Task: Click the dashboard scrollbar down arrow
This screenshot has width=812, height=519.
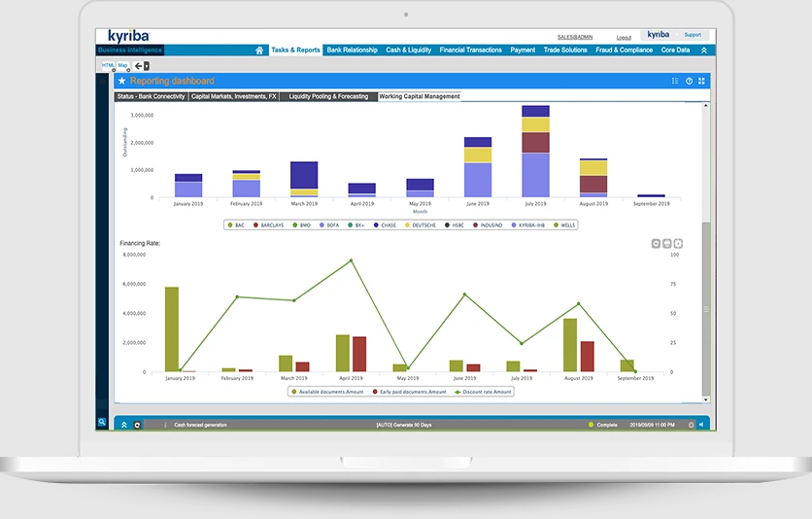Action: [706, 399]
